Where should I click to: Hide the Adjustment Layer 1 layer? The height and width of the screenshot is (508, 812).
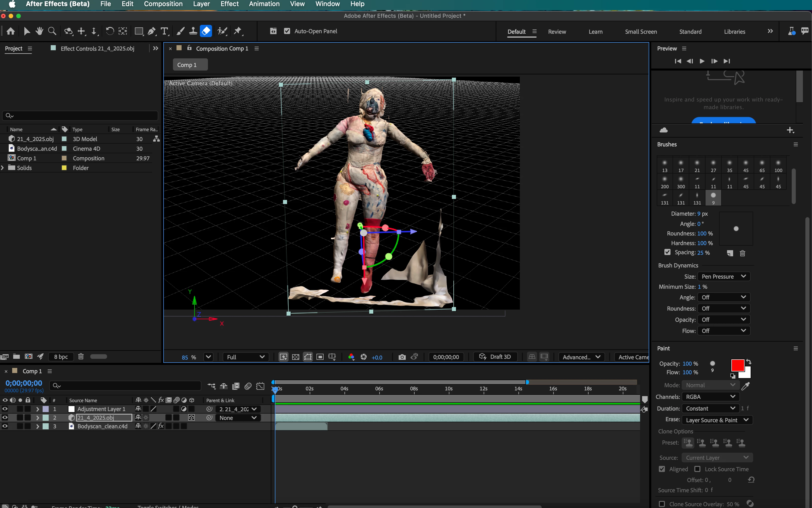coord(5,409)
